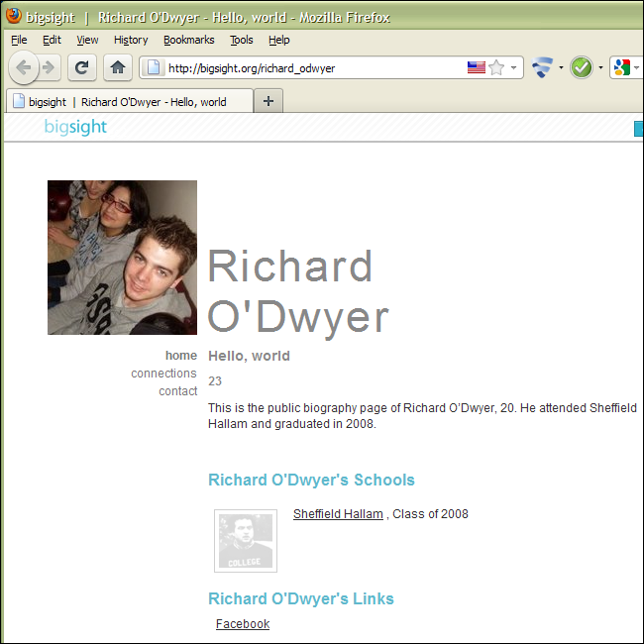
Task: Open Richard O'Dwyer's profile photo
Action: coord(123,258)
